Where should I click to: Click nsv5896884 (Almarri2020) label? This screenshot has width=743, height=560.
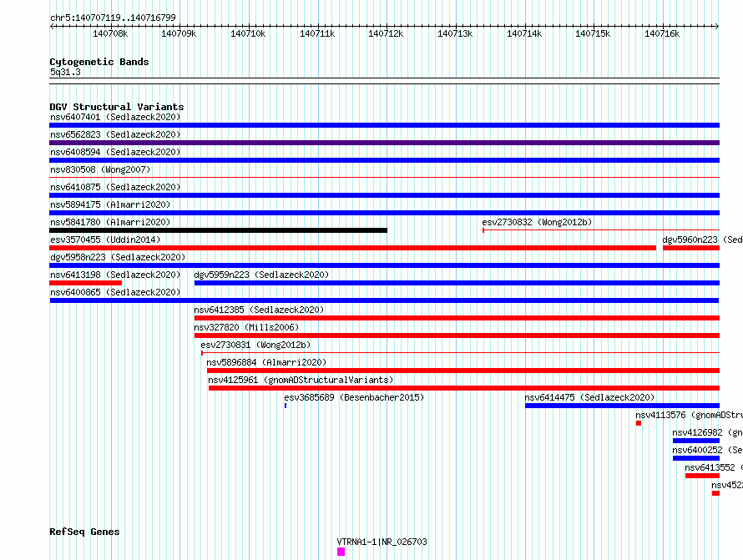266,362
